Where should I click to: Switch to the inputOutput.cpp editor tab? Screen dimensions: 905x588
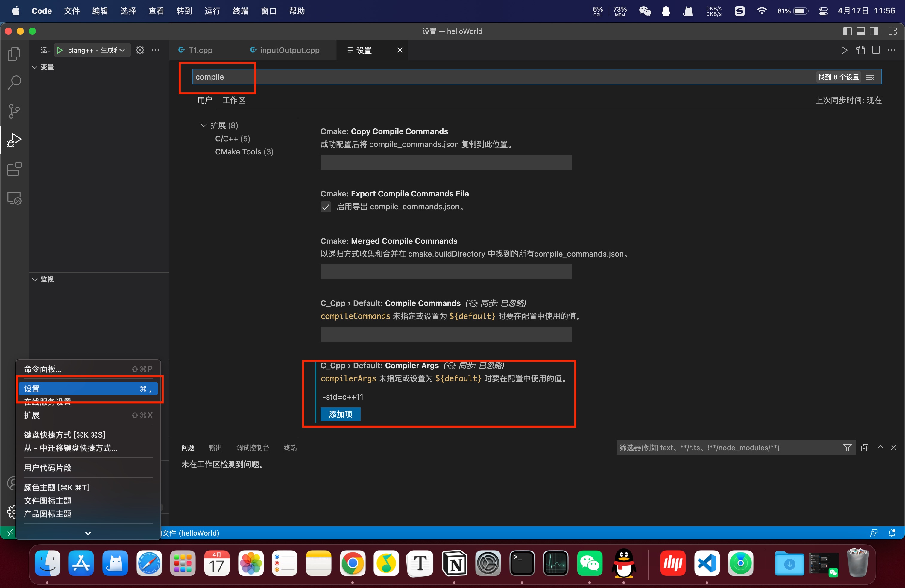(x=289, y=50)
